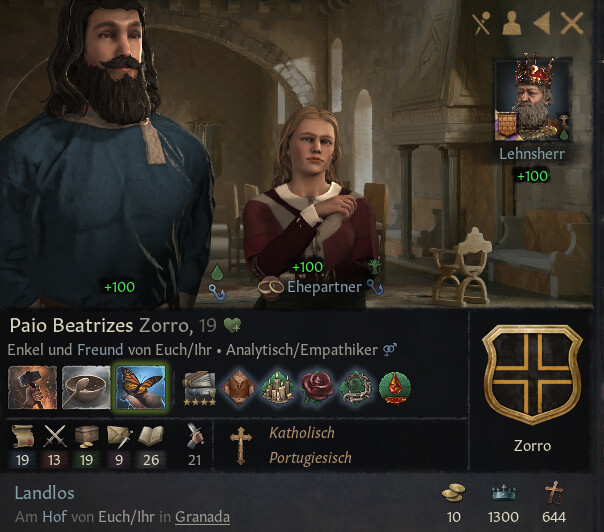604x532 pixels.
Task: Click the thorny vine trait icon
Action: click(356, 388)
